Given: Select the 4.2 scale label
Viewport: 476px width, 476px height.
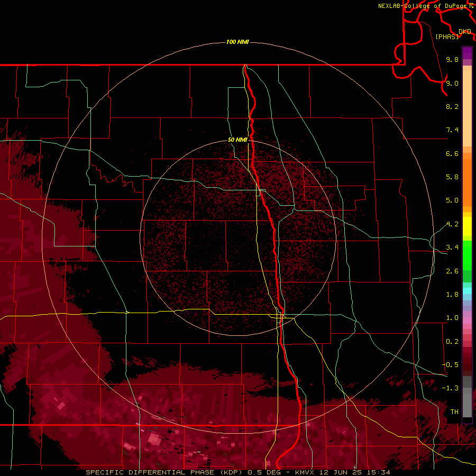Looking at the screenshot, I should coord(452,224).
